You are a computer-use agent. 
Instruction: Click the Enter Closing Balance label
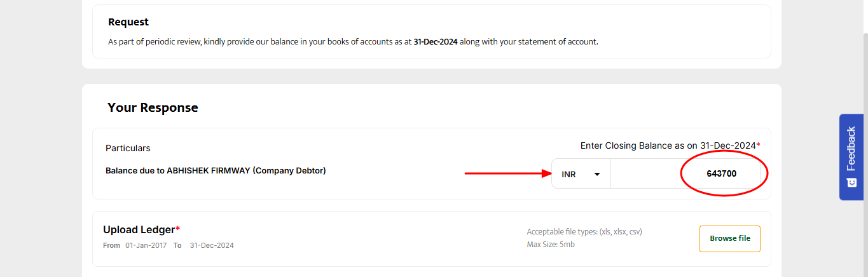coord(668,145)
